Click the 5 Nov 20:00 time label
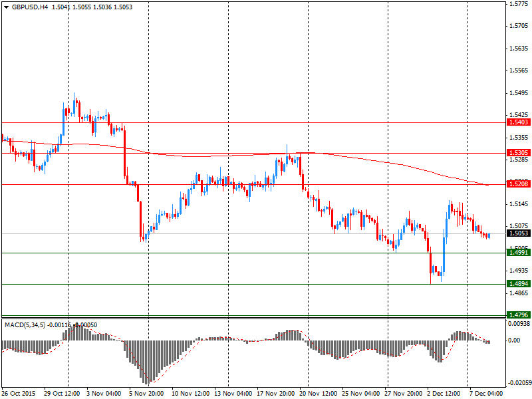532x399 pixels. pyautogui.click(x=146, y=394)
